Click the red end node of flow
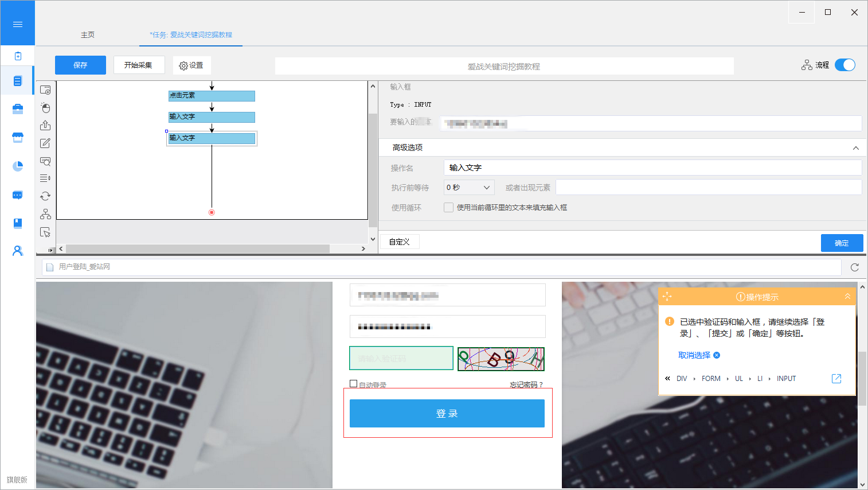This screenshot has height=490, width=868. [212, 212]
